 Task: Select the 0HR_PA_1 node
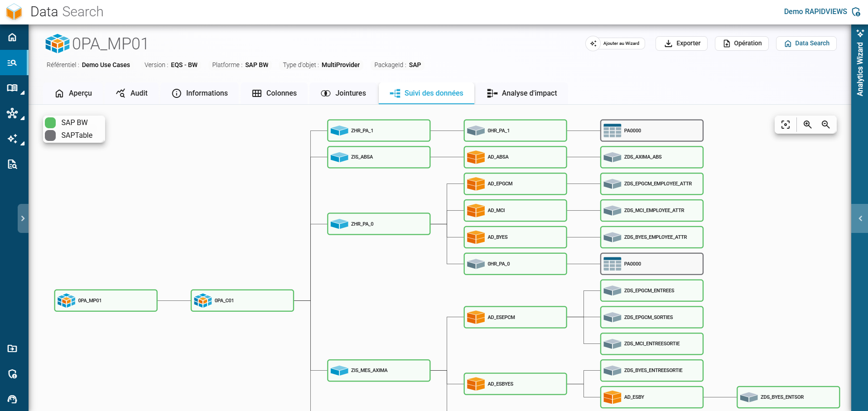click(x=515, y=131)
